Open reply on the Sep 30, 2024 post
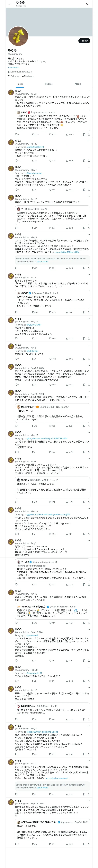 16,385
